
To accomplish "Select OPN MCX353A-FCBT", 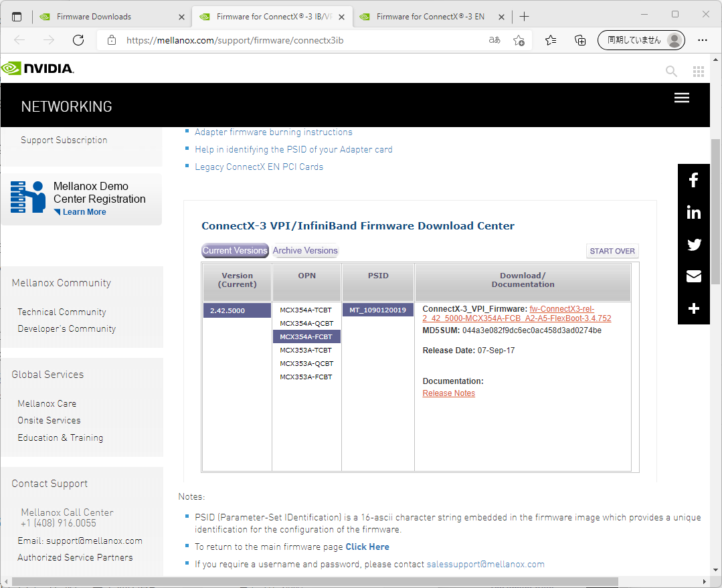I will click(x=306, y=377).
